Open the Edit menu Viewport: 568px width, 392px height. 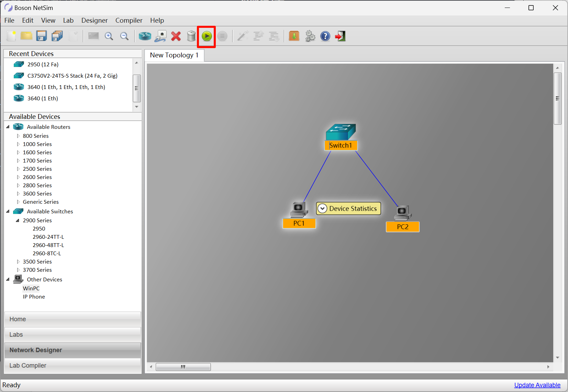tap(28, 20)
